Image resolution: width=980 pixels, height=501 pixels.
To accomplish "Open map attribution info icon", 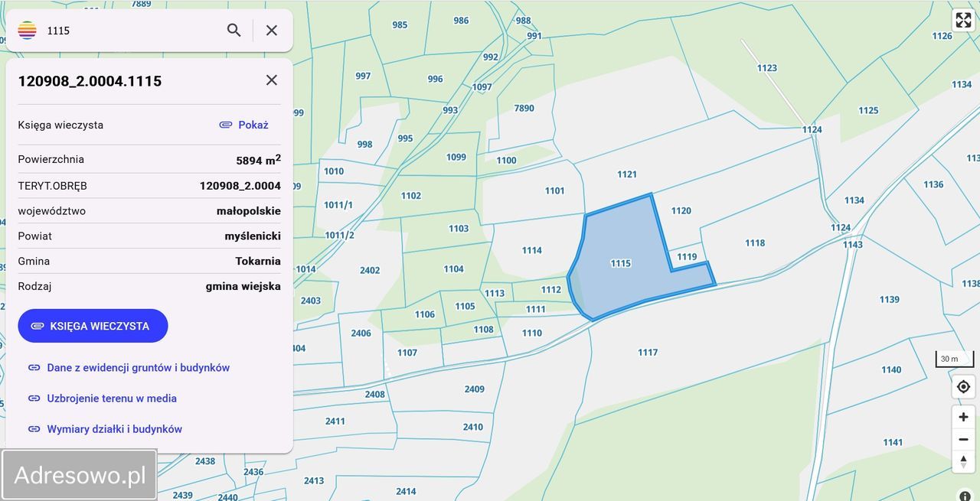I will click(x=965, y=495).
